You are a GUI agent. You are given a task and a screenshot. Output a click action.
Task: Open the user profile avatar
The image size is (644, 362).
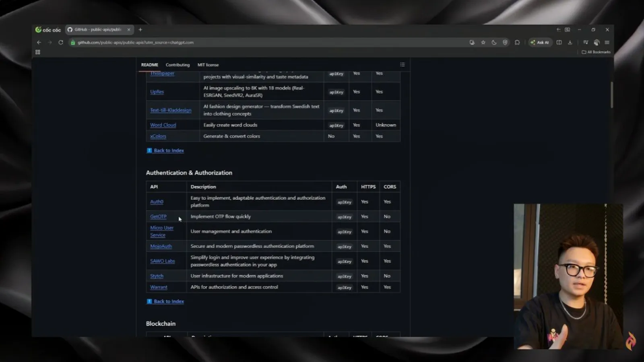coord(597,42)
